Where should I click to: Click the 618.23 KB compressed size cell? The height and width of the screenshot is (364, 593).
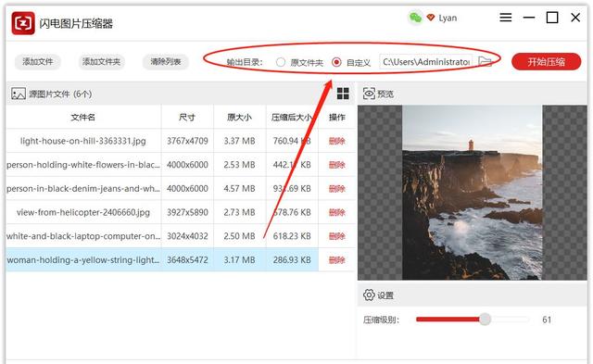click(x=292, y=236)
